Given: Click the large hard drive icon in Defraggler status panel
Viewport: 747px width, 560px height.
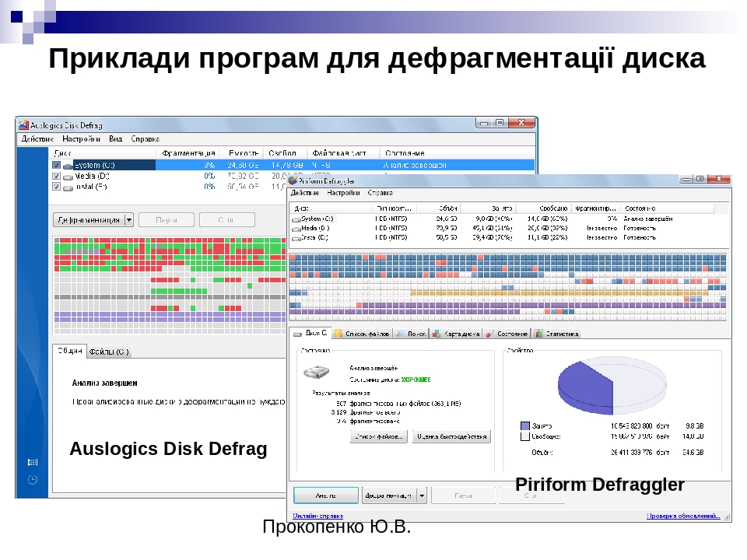Looking at the screenshot, I should (x=317, y=372).
